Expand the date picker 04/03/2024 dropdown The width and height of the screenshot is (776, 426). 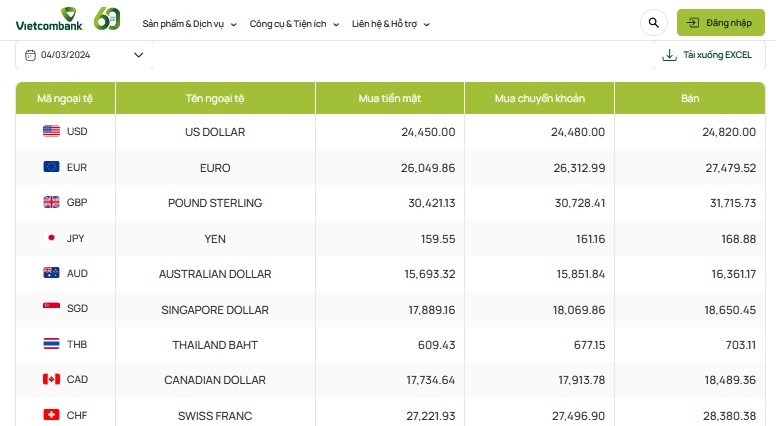138,55
